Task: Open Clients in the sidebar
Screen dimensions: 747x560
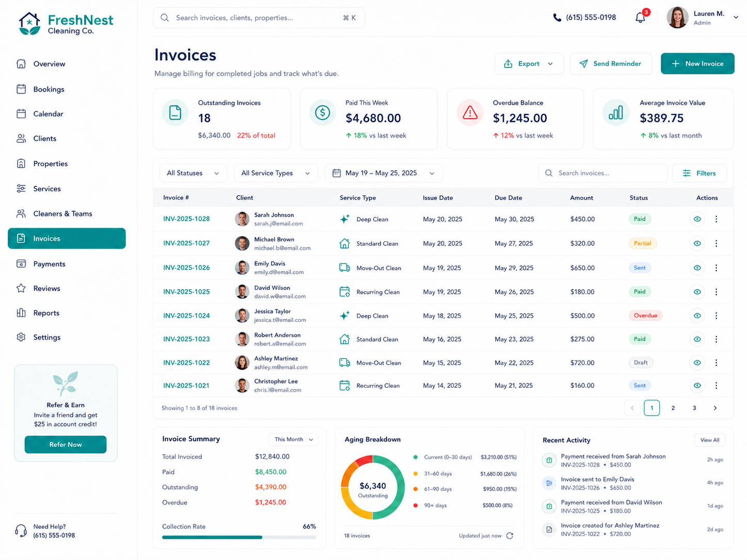Action: (67, 139)
